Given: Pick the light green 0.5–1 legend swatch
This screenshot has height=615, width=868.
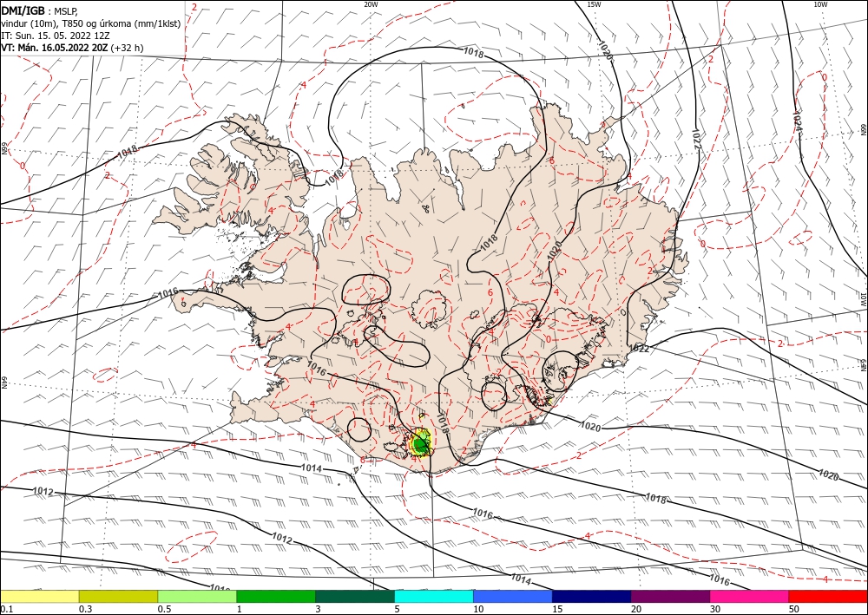Looking at the screenshot, I should point(197,596).
